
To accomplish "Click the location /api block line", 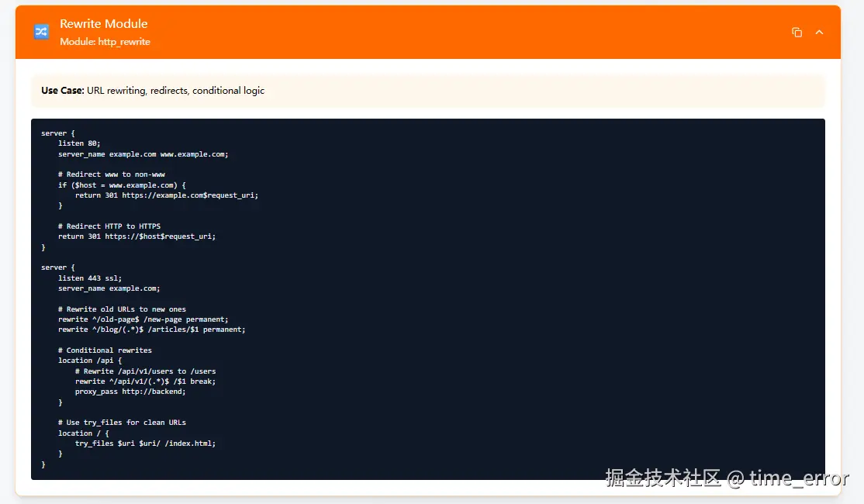I will [91, 360].
